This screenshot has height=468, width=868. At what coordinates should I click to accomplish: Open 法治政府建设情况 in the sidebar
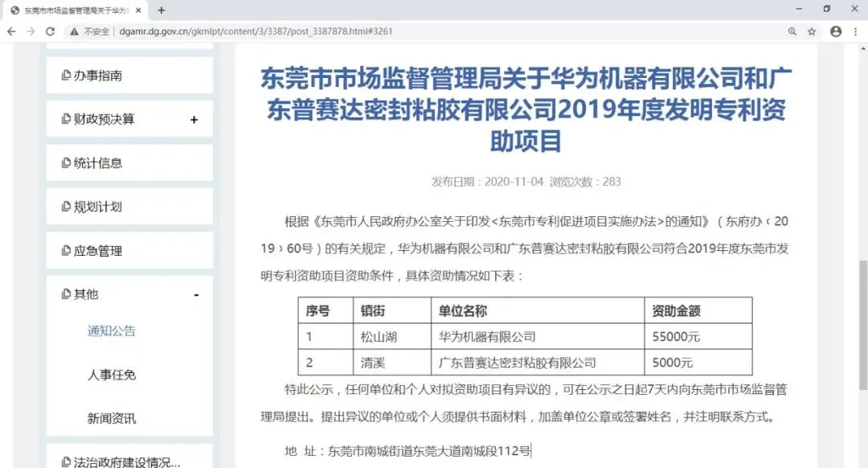(x=129, y=457)
